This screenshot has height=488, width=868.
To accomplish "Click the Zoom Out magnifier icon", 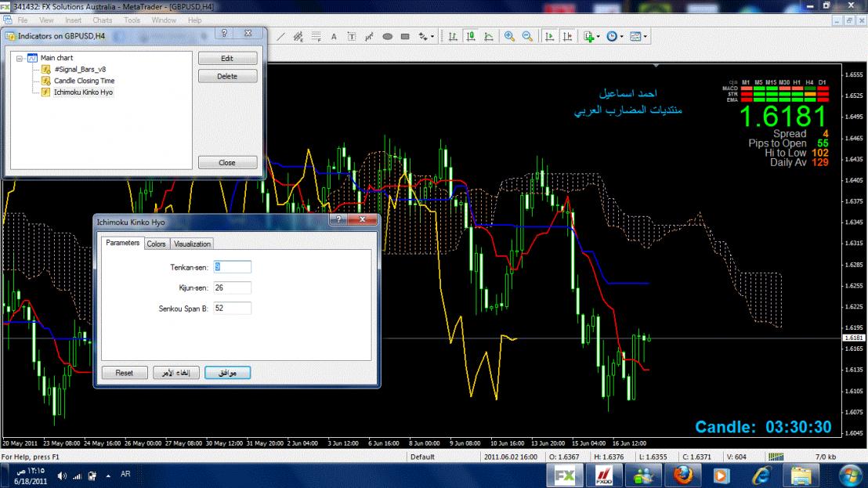I will coord(527,36).
